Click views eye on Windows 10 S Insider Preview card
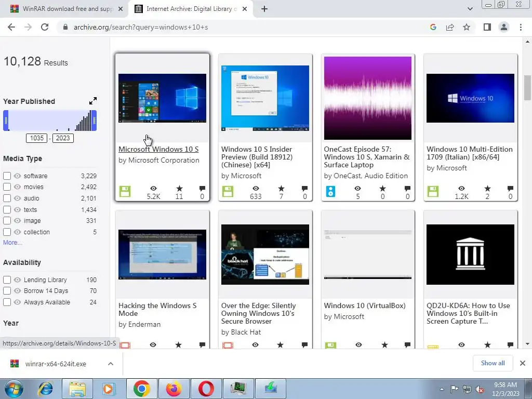532x399 pixels. [x=256, y=188]
